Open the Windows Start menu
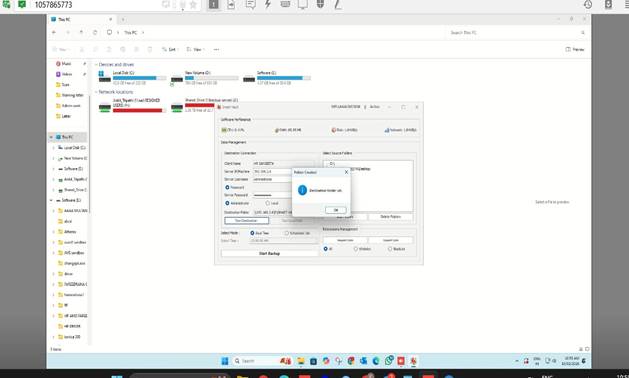This screenshot has height=378, width=629. [x=225, y=361]
